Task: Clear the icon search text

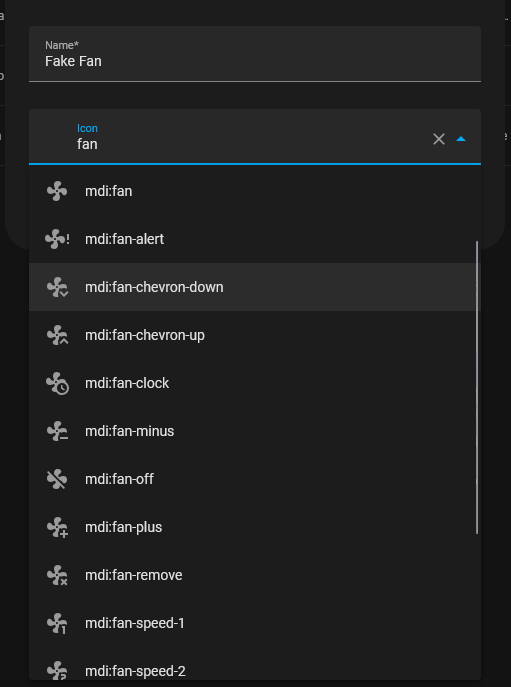Action: point(439,139)
